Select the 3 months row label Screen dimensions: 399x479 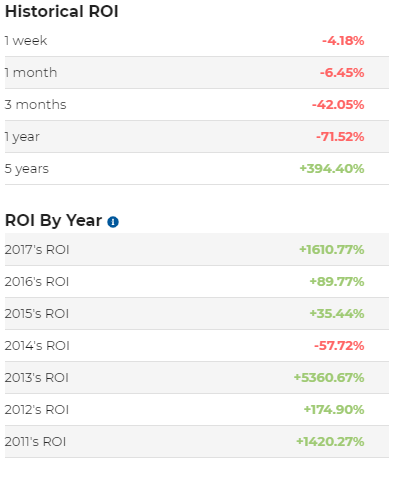[x=35, y=105]
